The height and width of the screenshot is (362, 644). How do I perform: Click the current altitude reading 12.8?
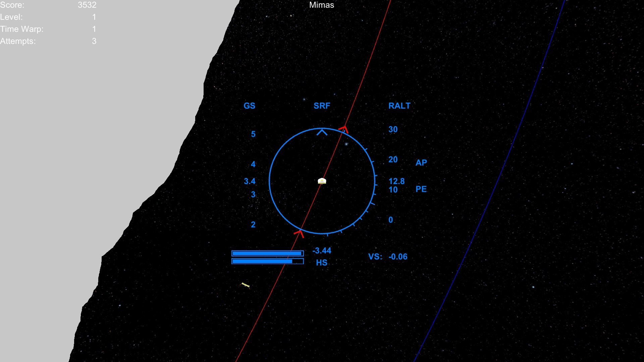(396, 181)
